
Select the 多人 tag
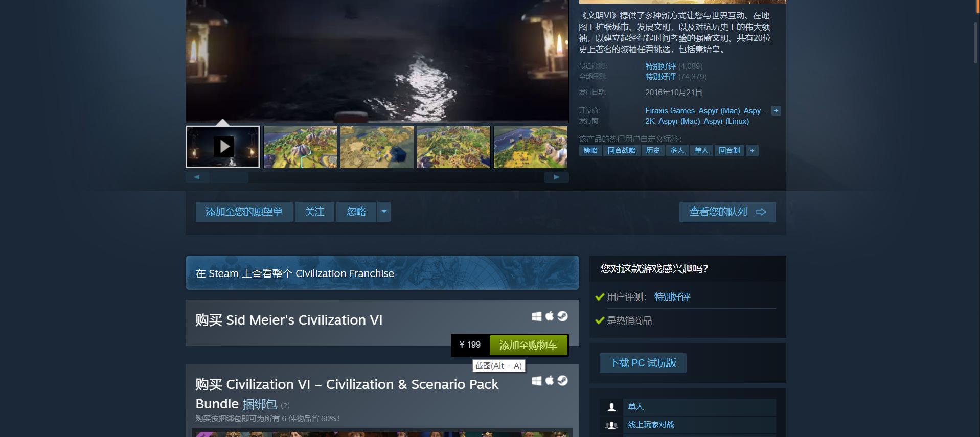click(677, 150)
